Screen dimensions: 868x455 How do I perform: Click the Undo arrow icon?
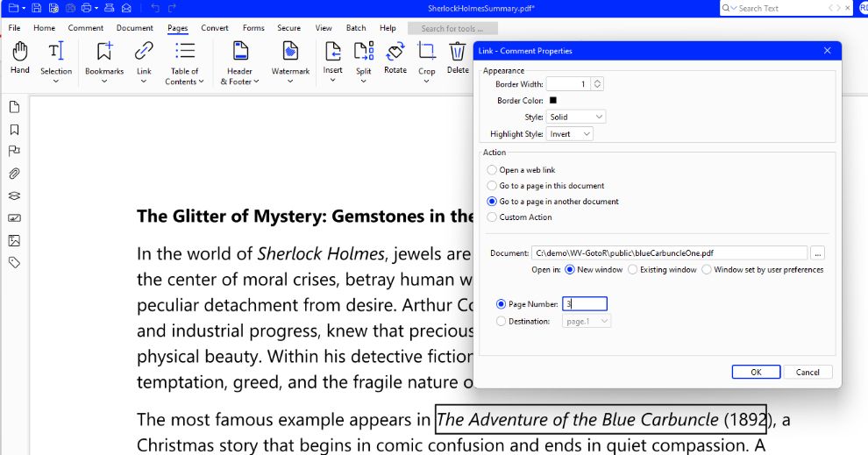point(155,8)
